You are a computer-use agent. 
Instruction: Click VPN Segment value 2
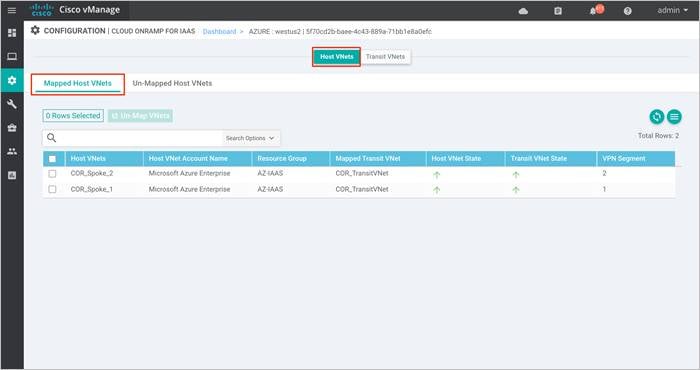point(604,173)
